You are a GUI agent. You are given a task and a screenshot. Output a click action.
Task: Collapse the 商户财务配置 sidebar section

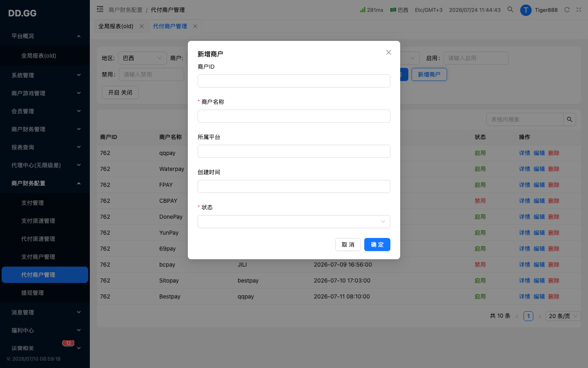[45, 183]
